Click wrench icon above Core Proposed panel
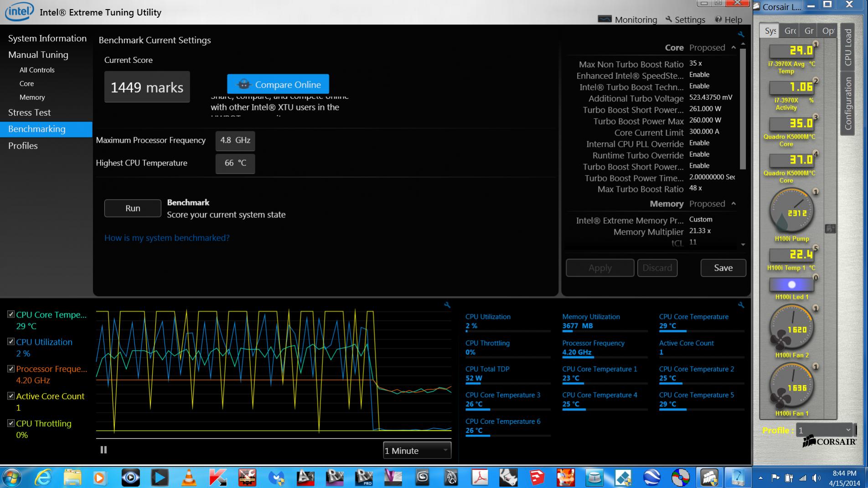868x488 pixels. (x=741, y=35)
